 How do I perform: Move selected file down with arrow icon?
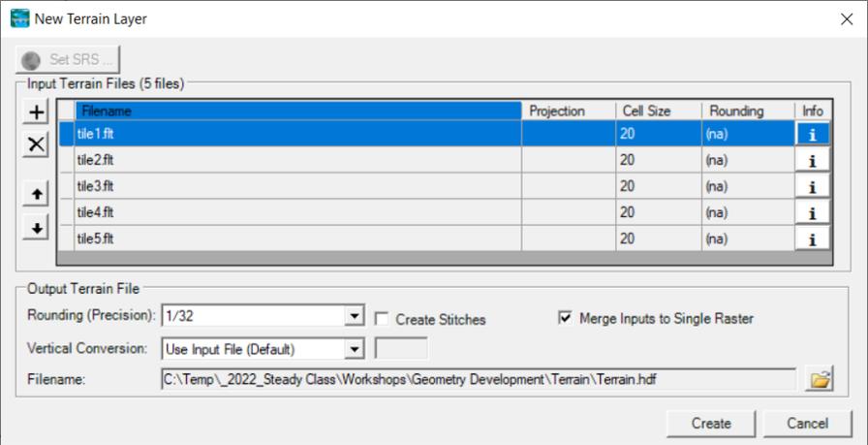point(36,228)
